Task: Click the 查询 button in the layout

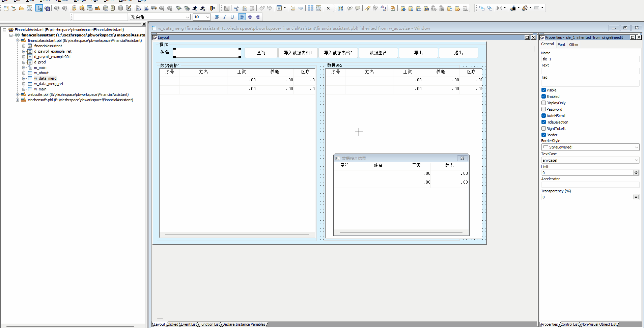Action: click(x=261, y=53)
